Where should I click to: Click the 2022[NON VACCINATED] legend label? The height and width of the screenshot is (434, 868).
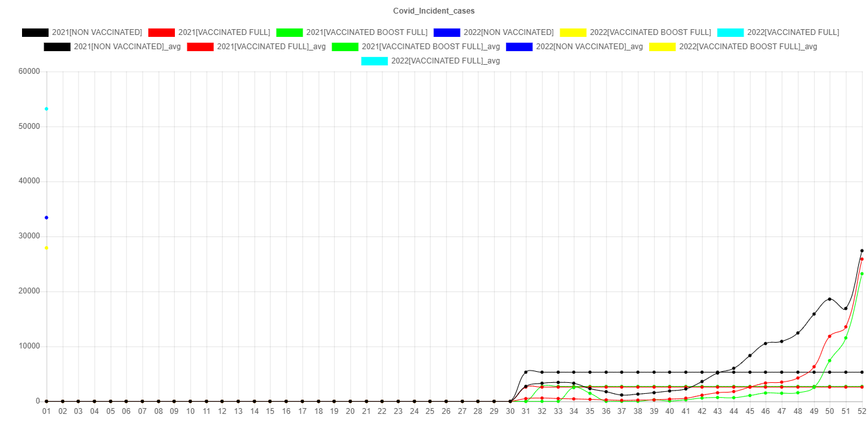[508, 32]
